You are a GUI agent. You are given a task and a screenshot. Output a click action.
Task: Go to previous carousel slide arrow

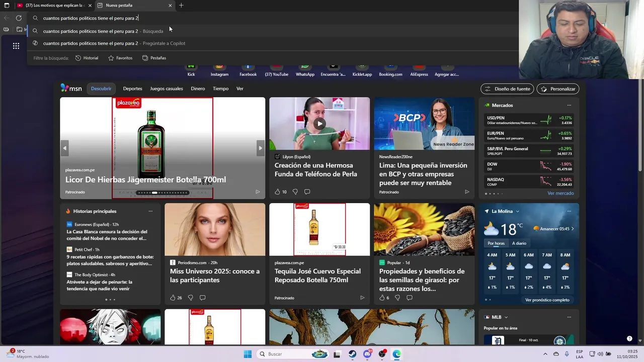pos(64,148)
